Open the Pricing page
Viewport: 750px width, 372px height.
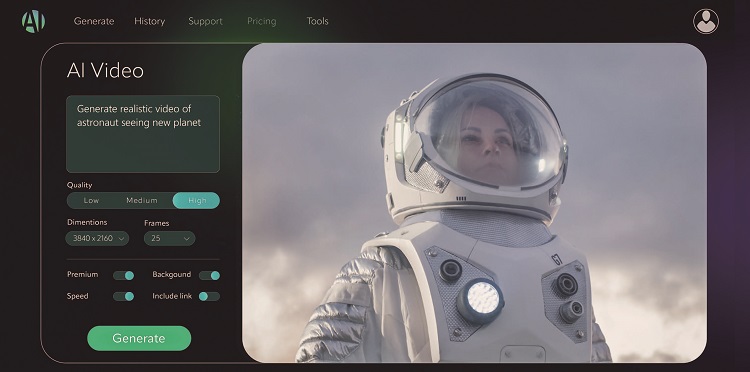point(262,21)
